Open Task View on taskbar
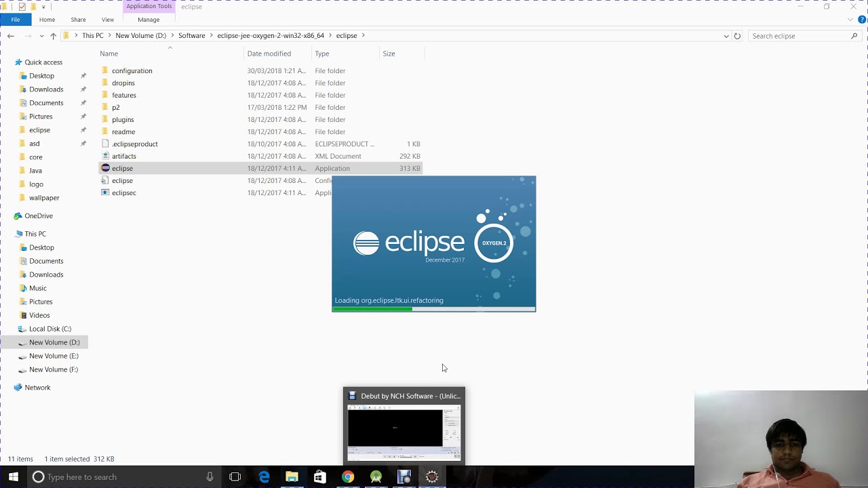 coord(235,477)
